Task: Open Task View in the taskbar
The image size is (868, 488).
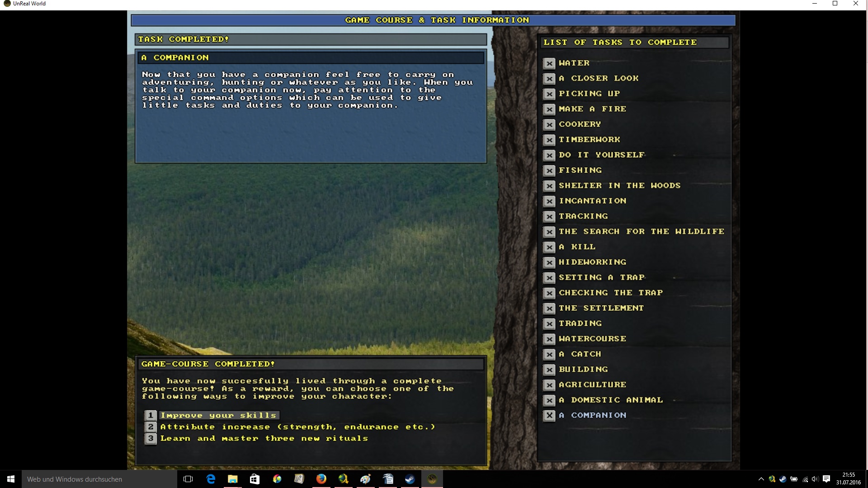Action: coord(188,479)
